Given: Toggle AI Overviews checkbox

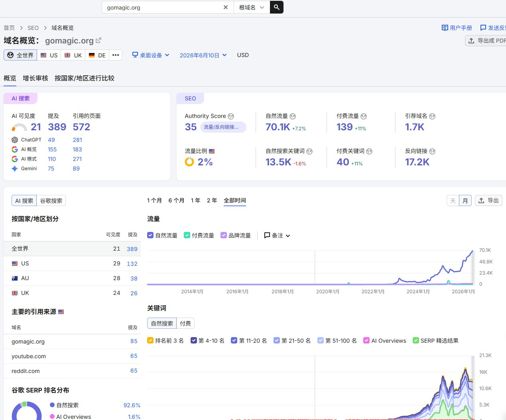Looking at the screenshot, I should (x=366, y=340).
